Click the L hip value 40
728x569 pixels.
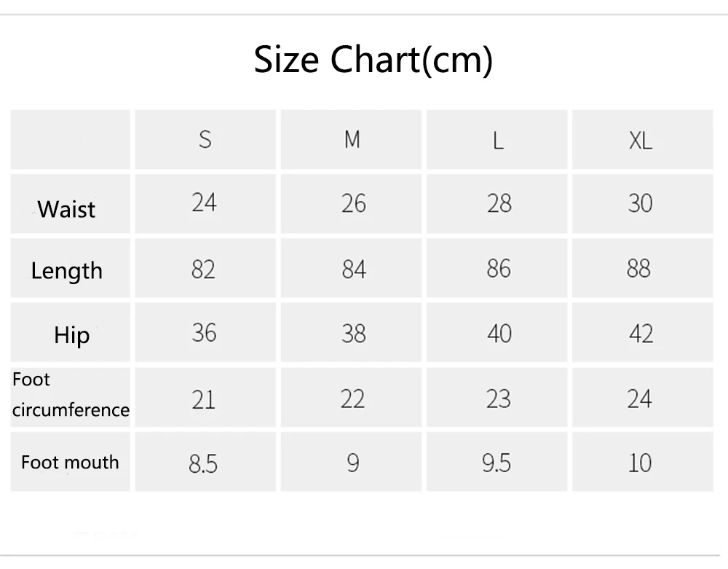click(499, 334)
